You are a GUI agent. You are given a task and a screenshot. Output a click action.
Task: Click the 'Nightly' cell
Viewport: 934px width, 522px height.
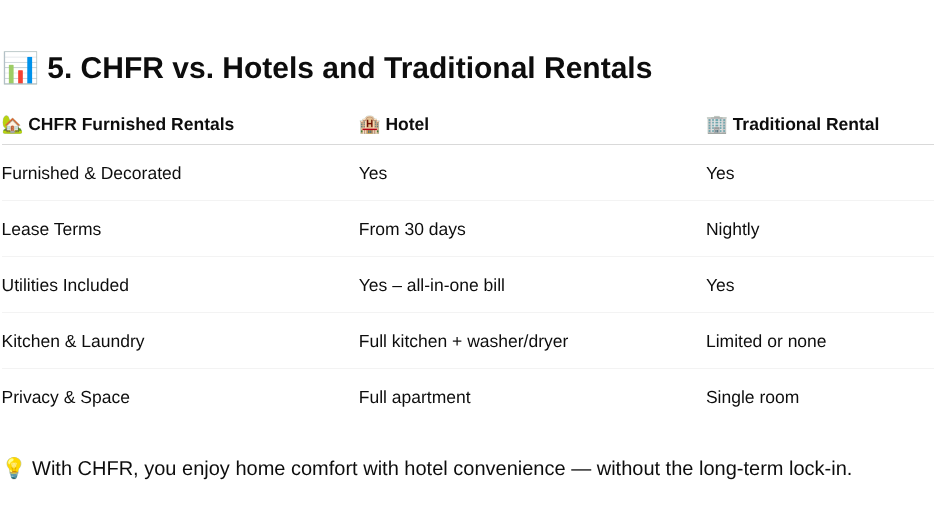733,229
